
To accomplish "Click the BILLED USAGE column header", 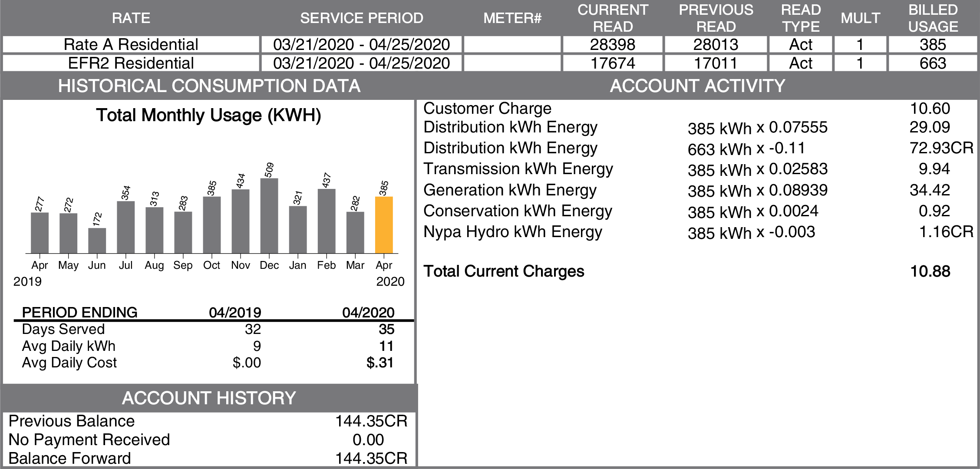I will coord(933,18).
